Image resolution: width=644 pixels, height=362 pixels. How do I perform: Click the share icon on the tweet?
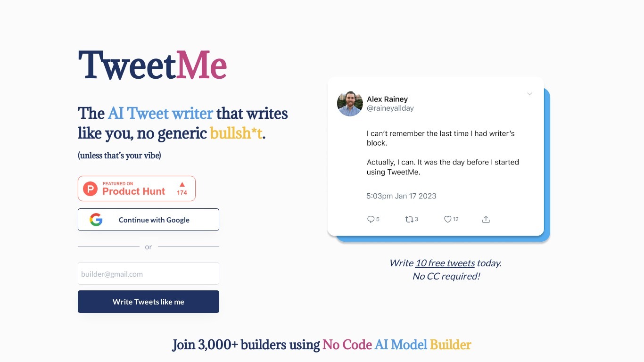point(486,219)
